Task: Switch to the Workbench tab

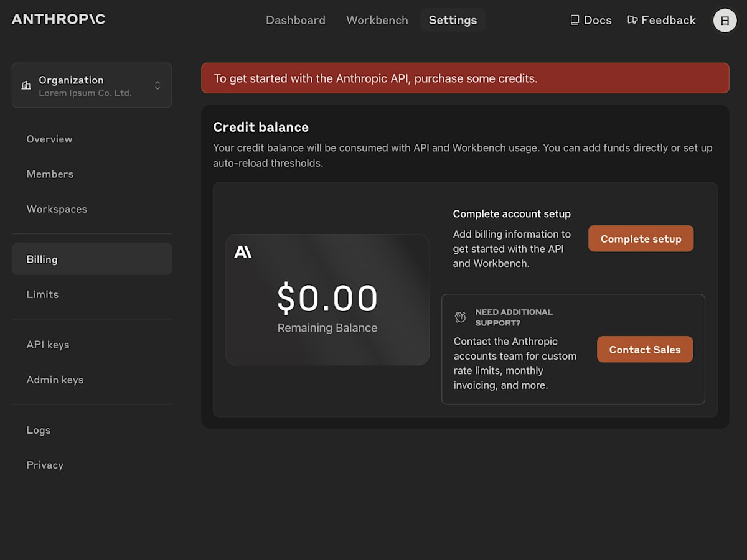Action: point(377,20)
